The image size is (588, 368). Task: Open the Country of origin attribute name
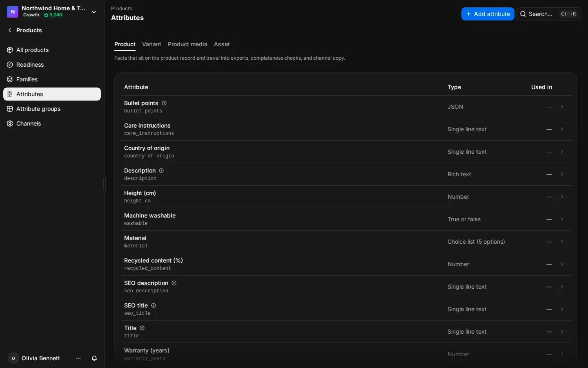coord(147,148)
